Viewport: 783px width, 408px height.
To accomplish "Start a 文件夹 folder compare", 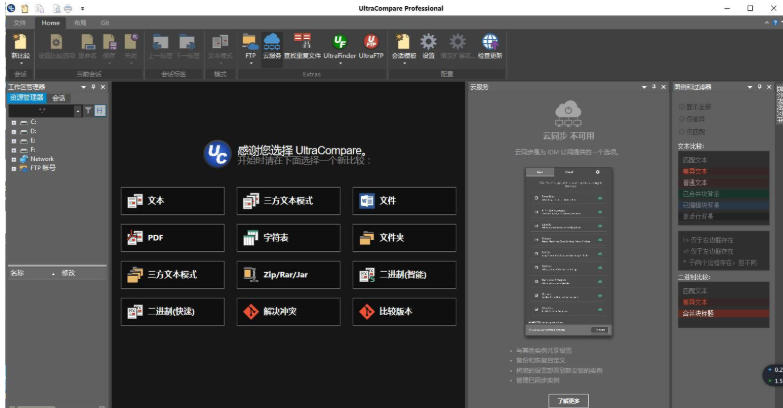I will (x=404, y=238).
